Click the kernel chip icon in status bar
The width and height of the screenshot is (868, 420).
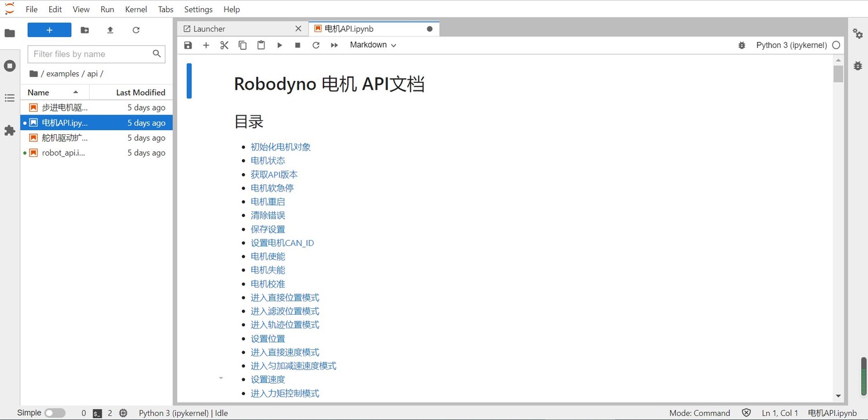click(123, 413)
